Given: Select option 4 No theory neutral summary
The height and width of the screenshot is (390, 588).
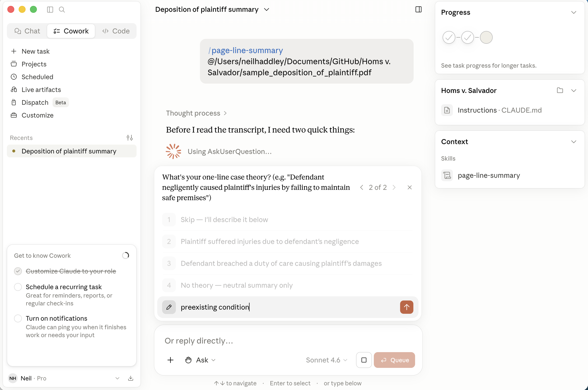Looking at the screenshot, I should click(x=287, y=285).
